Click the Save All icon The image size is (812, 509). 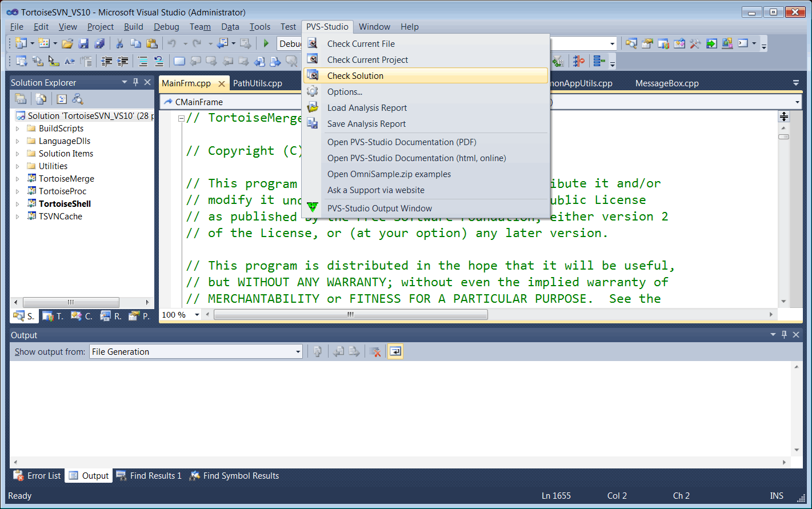(x=99, y=43)
